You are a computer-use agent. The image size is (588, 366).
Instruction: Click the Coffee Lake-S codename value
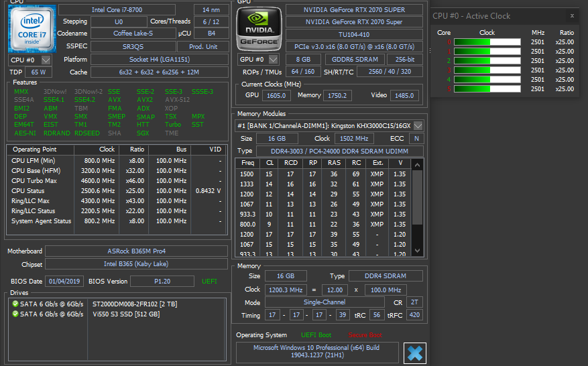[133, 34]
